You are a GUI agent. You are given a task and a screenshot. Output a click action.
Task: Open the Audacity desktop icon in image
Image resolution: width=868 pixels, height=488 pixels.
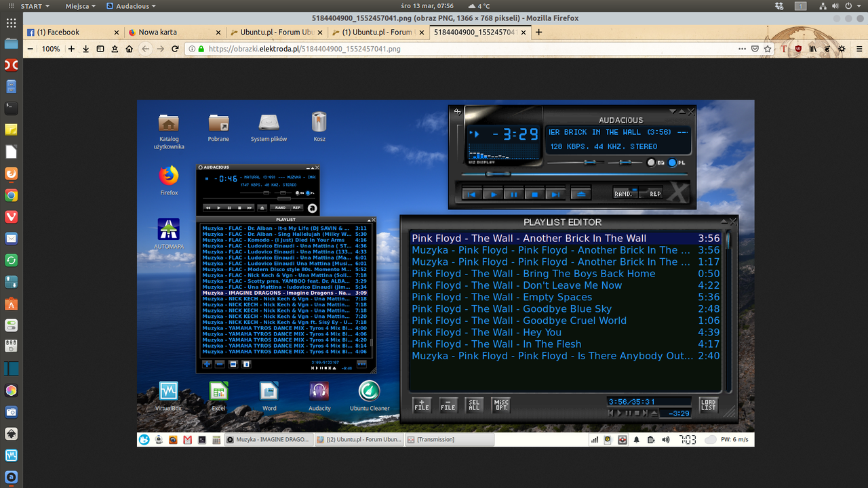click(x=319, y=396)
